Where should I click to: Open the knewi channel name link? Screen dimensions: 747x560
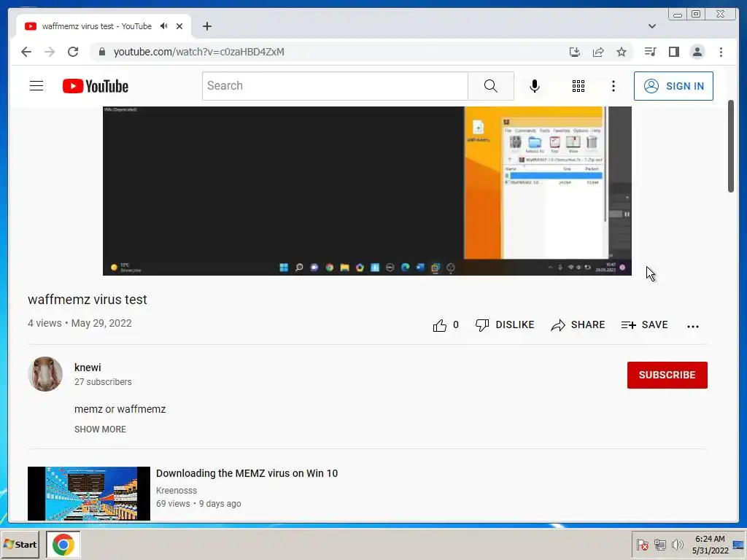(x=88, y=367)
